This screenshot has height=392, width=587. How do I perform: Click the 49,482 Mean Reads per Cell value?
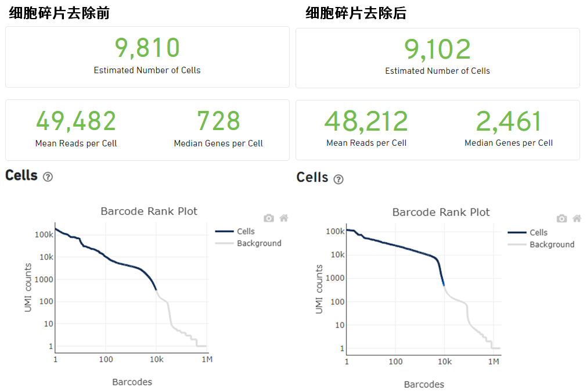tap(76, 121)
